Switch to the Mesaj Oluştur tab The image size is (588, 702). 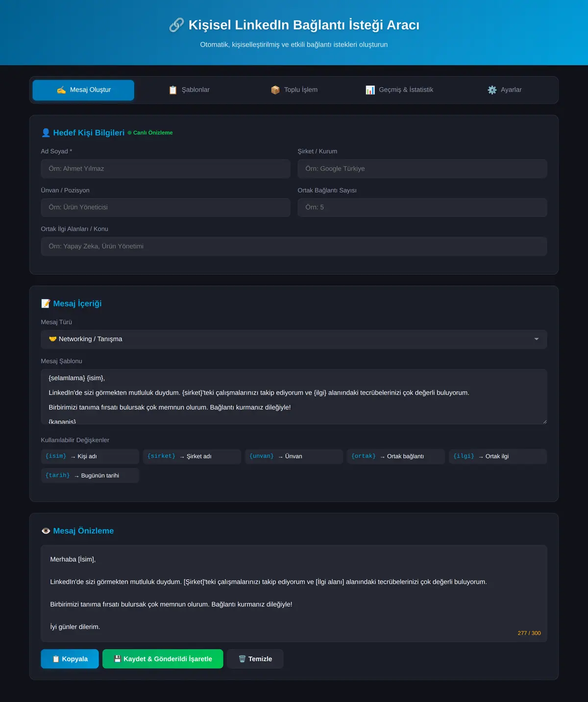(x=83, y=90)
